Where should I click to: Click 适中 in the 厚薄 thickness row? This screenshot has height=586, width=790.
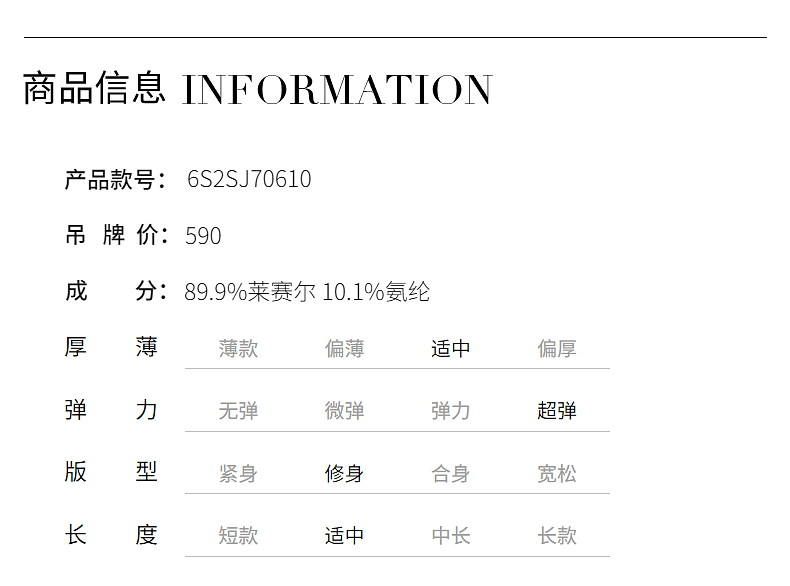pyautogui.click(x=450, y=349)
